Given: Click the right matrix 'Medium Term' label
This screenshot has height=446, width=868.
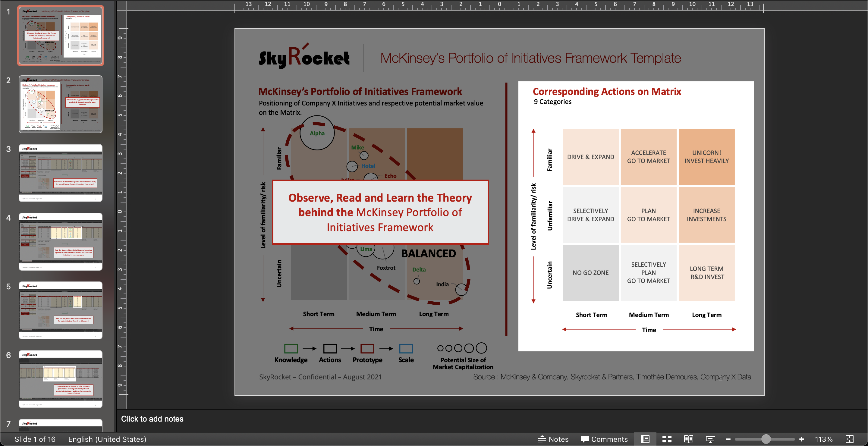Looking at the screenshot, I should tap(649, 315).
